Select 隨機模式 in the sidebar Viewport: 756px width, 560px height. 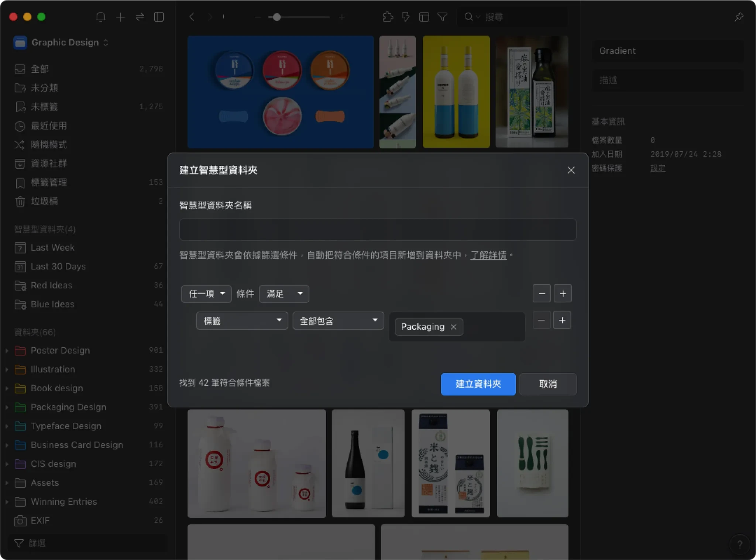[88, 145]
